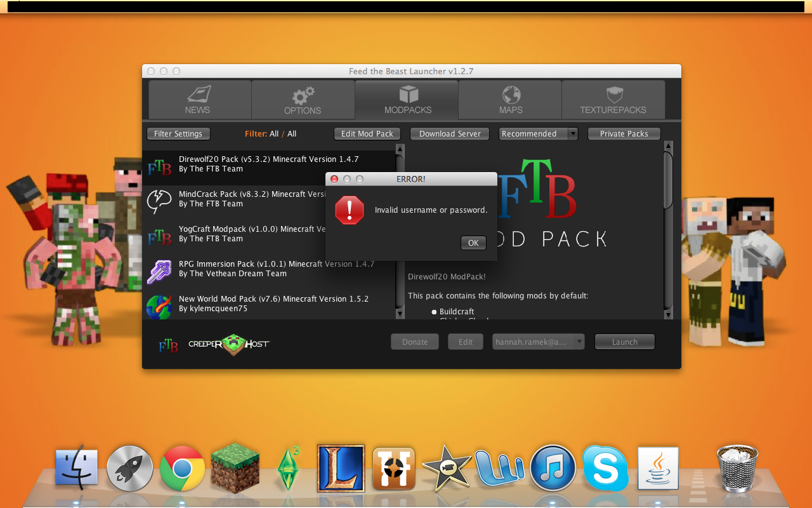
Task: Click the Texturepacks shield icon
Action: pos(613,95)
